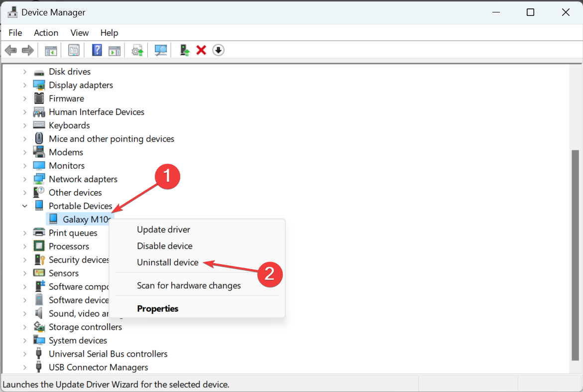Click the Mice and other pointing devices icon

[39, 139]
